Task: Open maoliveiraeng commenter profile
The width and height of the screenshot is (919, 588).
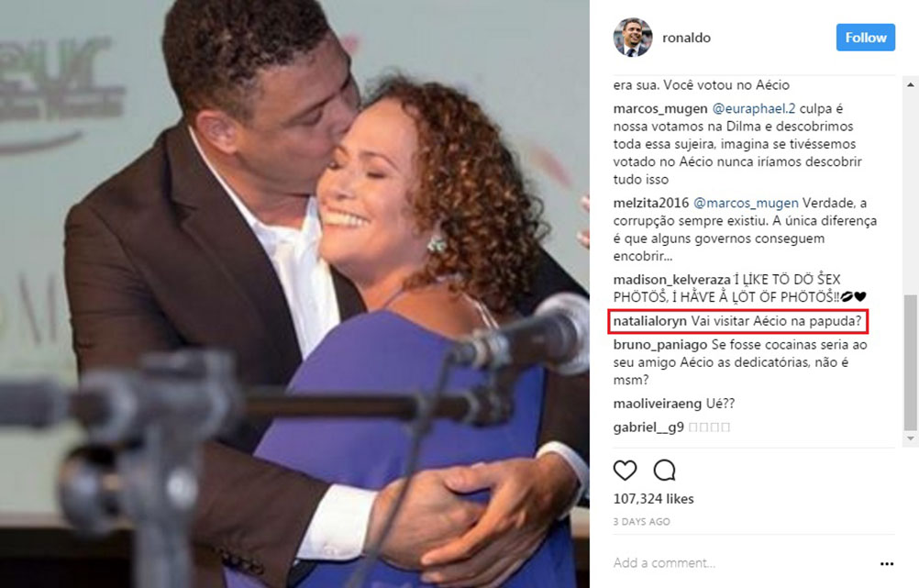Action: [657, 404]
